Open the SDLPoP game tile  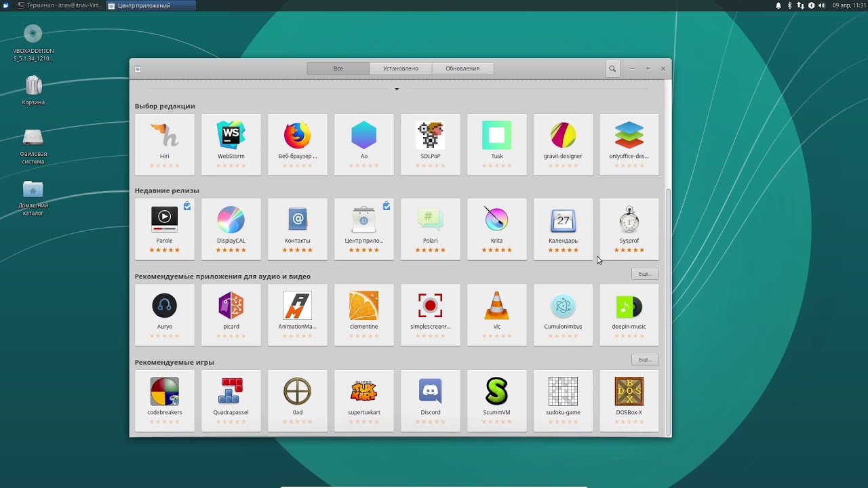point(431,144)
